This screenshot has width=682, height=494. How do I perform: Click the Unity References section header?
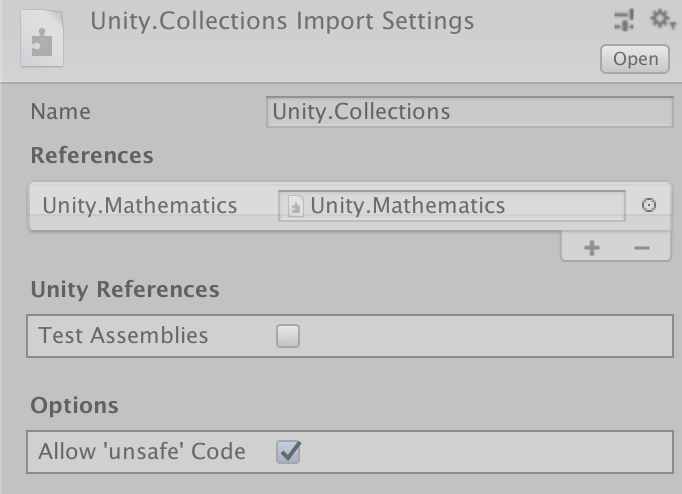click(x=125, y=290)
